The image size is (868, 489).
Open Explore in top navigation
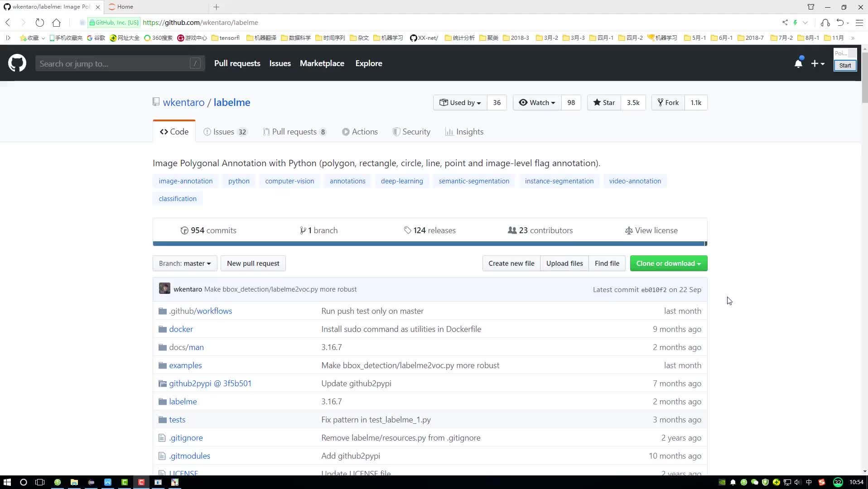coord(368,63)
